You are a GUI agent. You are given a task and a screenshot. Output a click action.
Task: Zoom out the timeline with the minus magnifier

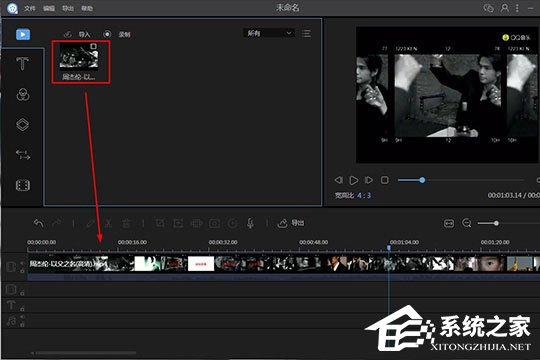[467, 223]
